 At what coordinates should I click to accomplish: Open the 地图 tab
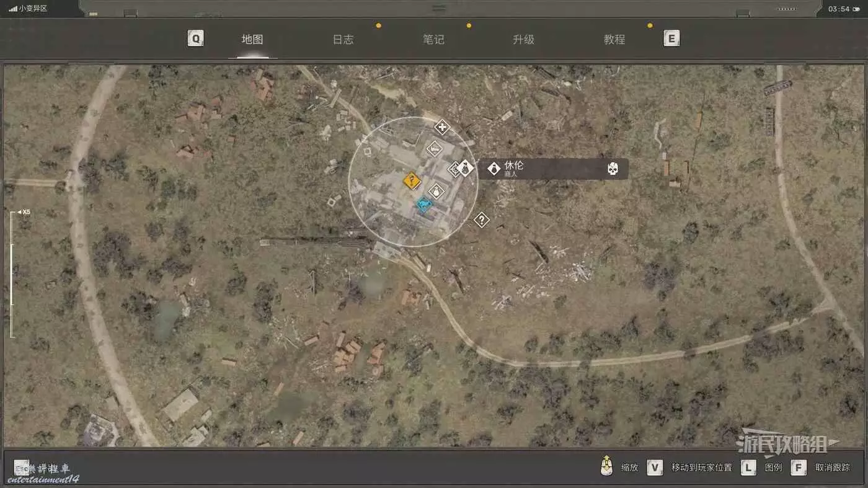252,40
